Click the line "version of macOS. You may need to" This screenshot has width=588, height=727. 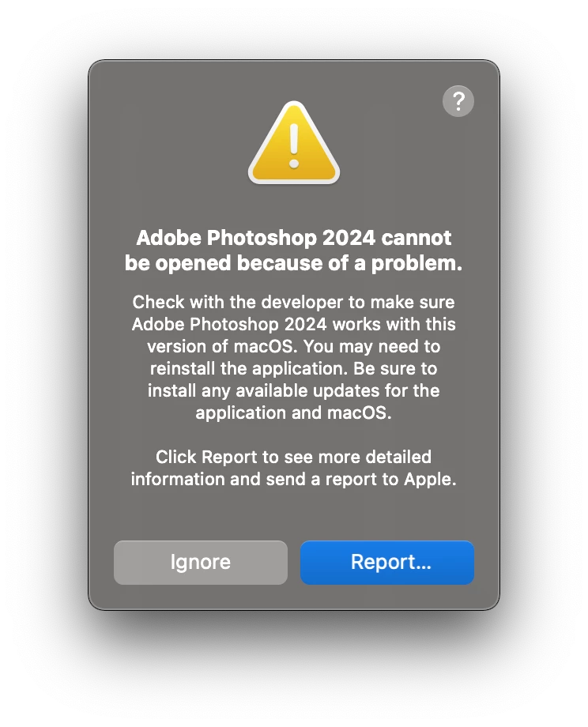click(x=293, y=346)
